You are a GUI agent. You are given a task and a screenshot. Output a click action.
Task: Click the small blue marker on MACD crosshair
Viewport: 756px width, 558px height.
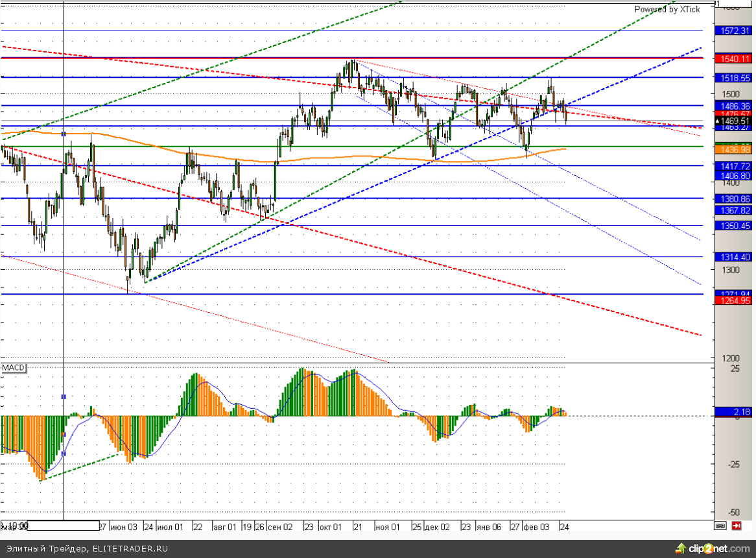[63, 396]
